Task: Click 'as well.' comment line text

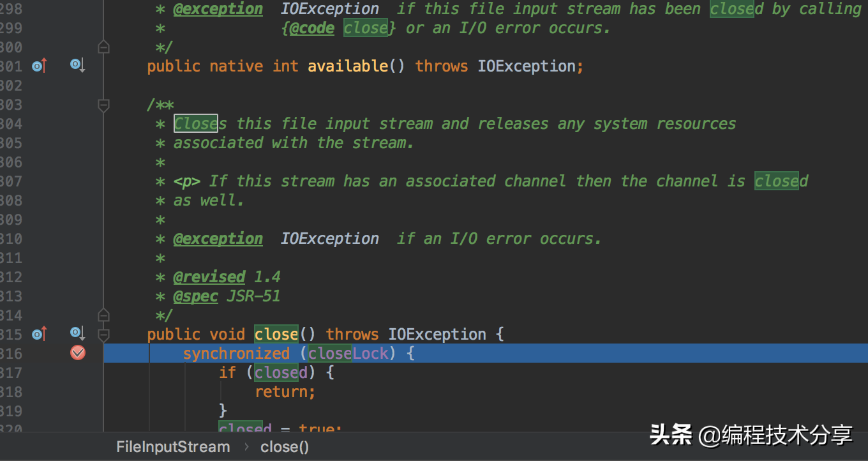Action: (209, 200)
